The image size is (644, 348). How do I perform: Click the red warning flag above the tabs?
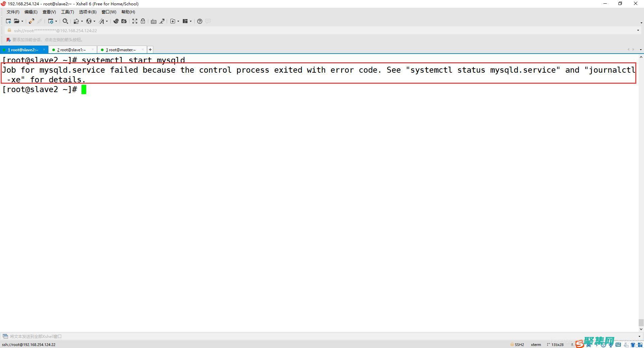tap(8, 40)
